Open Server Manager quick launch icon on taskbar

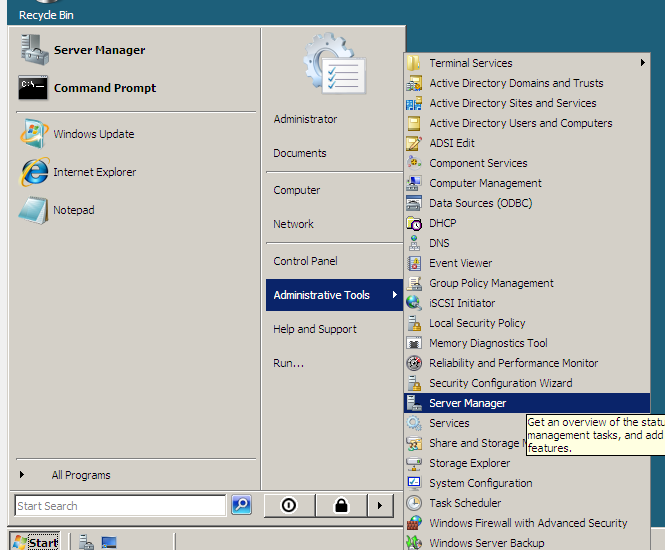(x=86, y=542)
